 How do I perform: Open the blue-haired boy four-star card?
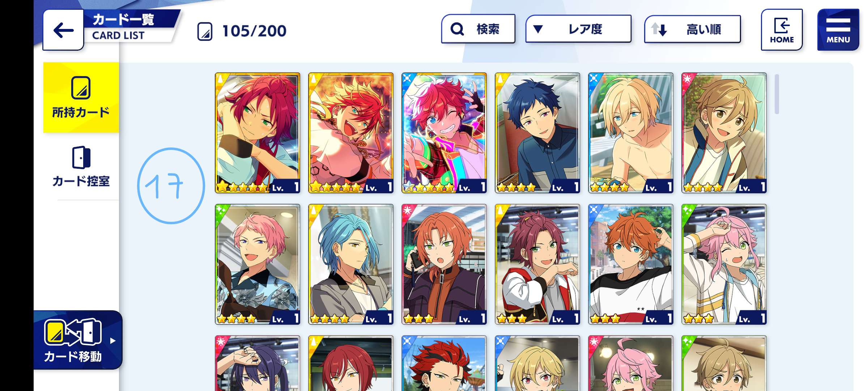[537, 133]
